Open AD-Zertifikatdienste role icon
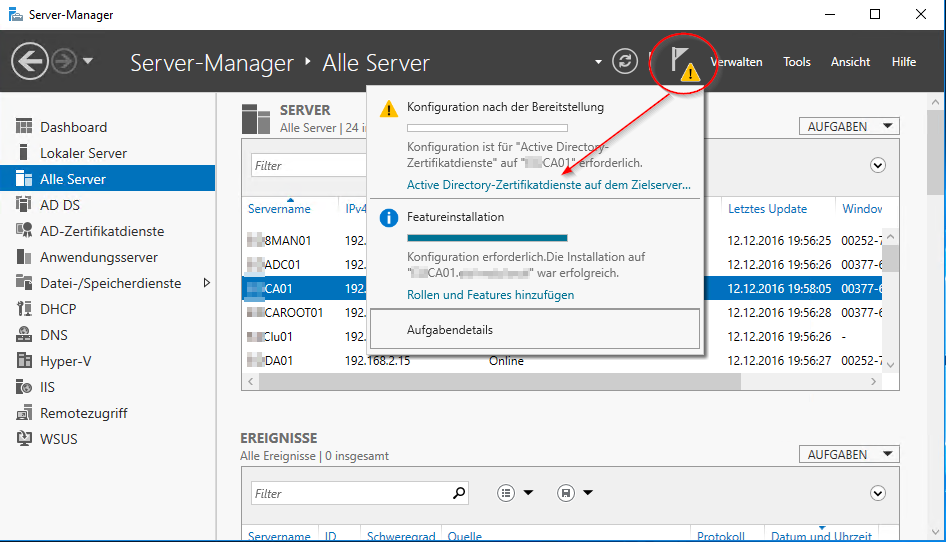 [x=24, y=231]
